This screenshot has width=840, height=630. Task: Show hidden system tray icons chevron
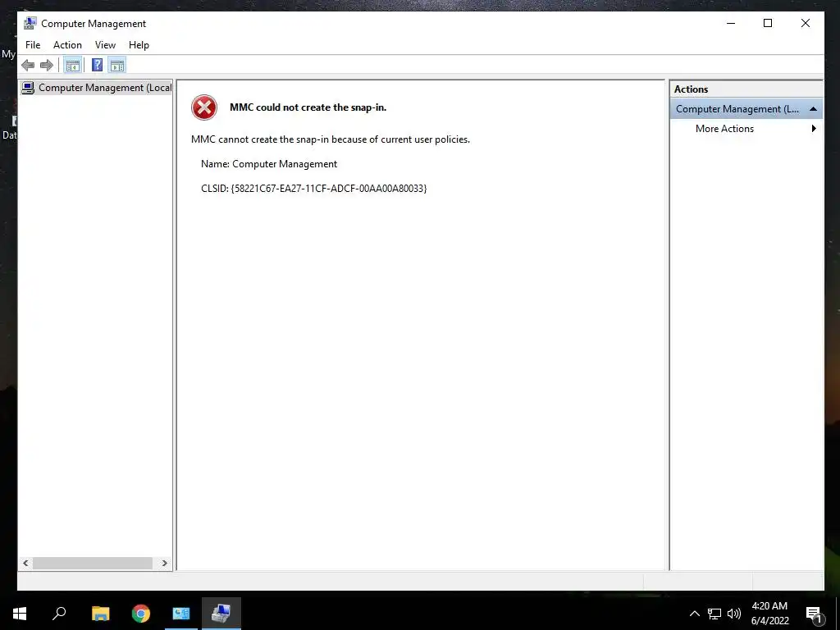[x=694, y=614]
